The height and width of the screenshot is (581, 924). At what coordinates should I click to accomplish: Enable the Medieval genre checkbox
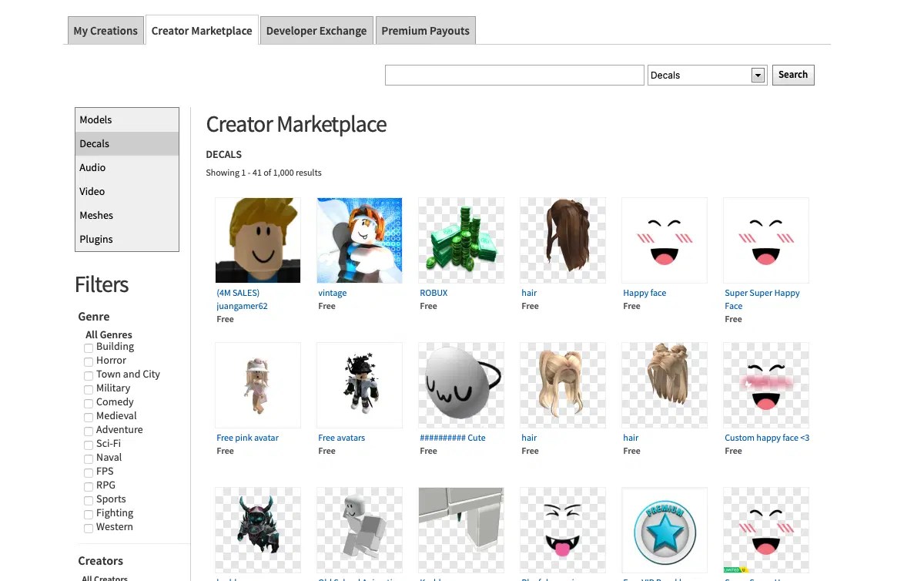pyautogui.click(x=89, y=418)
